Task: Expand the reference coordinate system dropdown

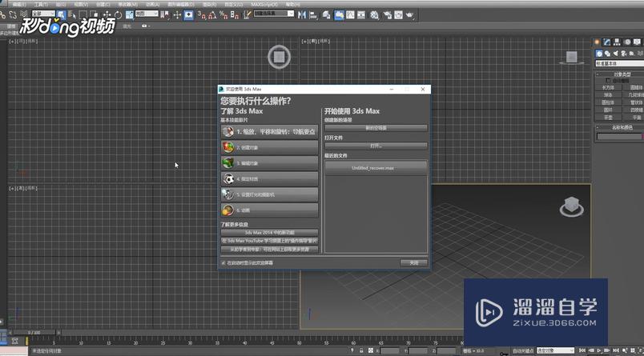Action: pyautogui.click(x=147, y=14)
